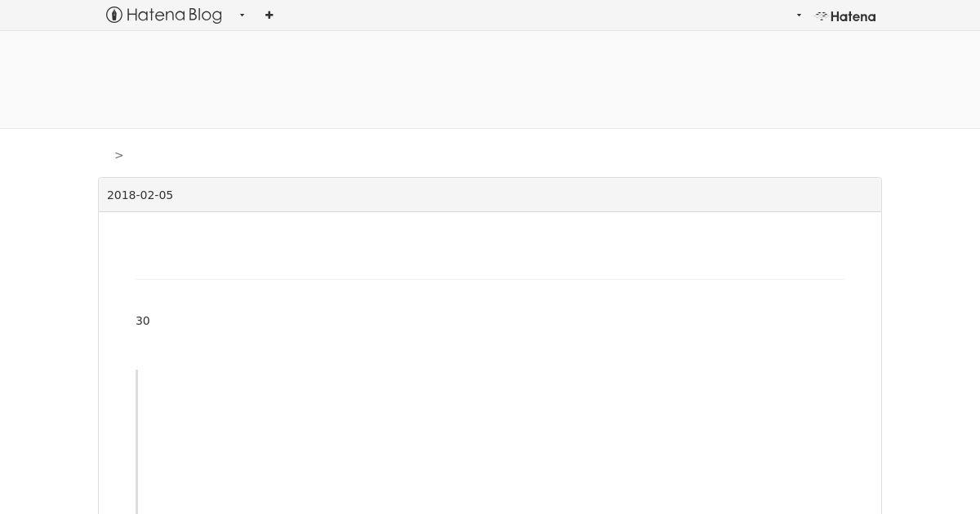Click the breadcrumb greater-than separator
Image resolution: width=980 pixels, height=514 pixels.
point(119,155)
